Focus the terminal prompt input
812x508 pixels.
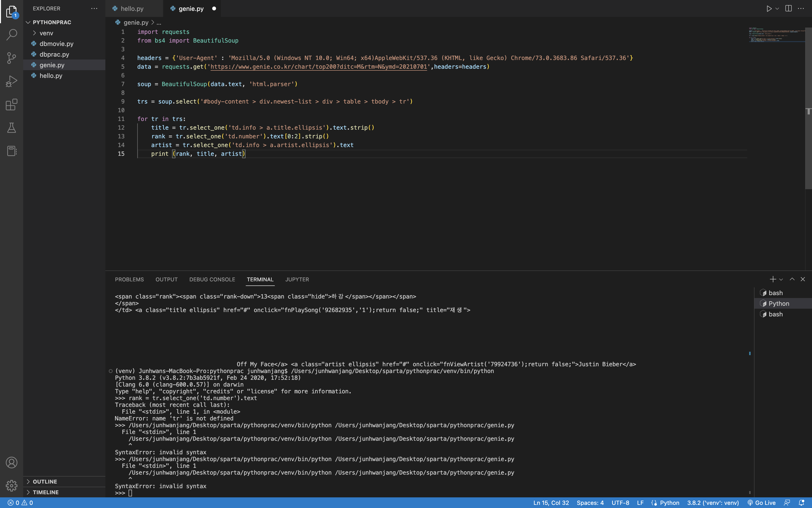coord(130,493)
